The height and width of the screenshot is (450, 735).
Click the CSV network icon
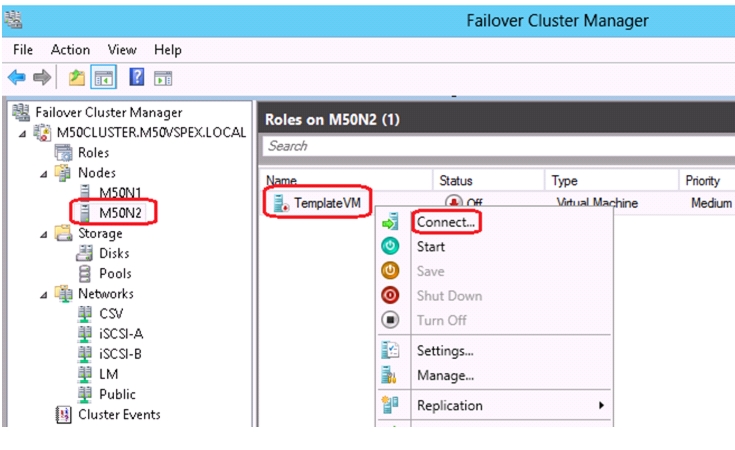point(85,314)
